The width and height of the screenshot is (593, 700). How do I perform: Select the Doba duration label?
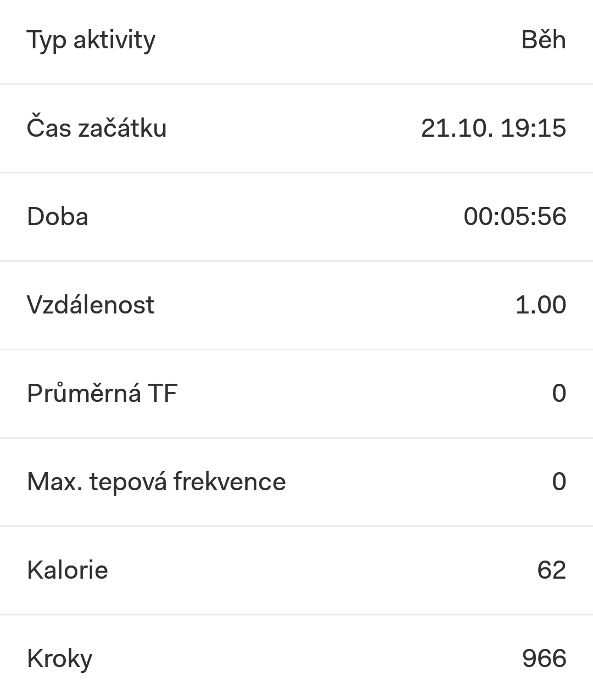58,217
